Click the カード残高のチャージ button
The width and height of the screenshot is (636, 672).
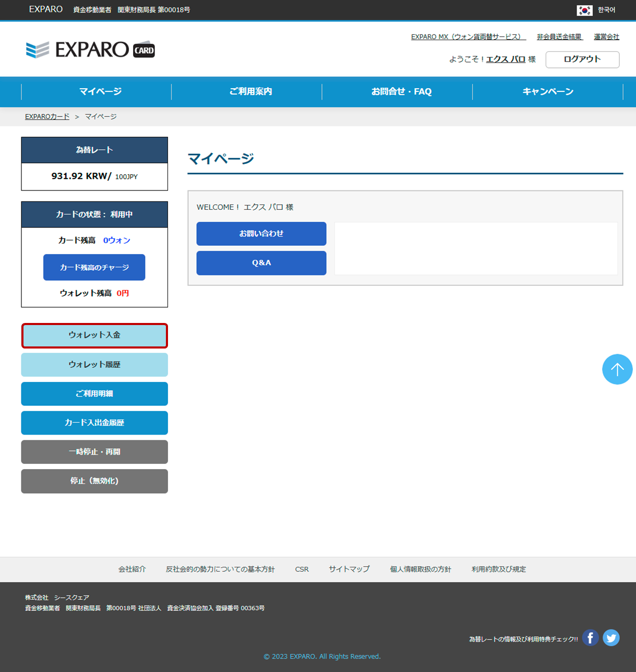(94, 267)
